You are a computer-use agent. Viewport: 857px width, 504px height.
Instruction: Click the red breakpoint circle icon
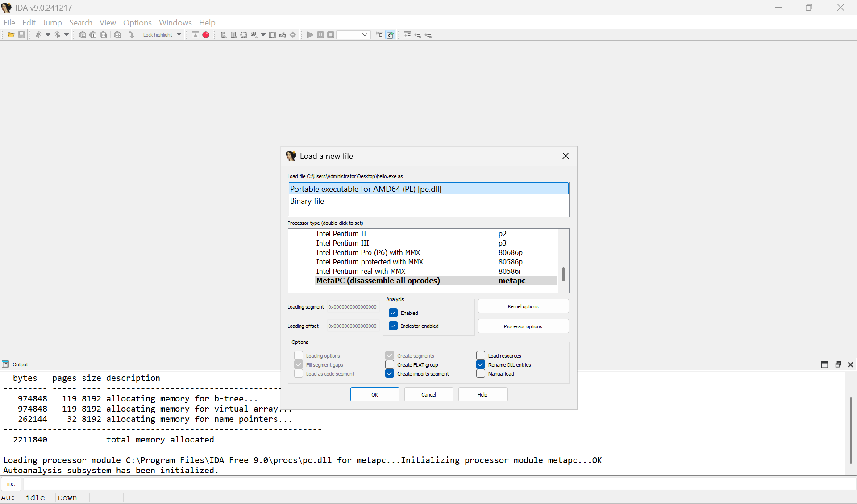206,35
